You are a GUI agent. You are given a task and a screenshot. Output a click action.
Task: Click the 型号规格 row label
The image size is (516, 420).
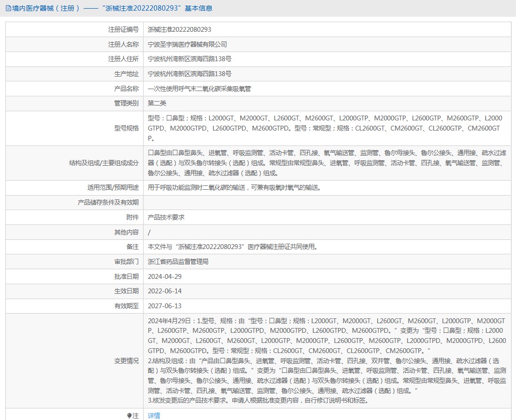coord(126,128)
